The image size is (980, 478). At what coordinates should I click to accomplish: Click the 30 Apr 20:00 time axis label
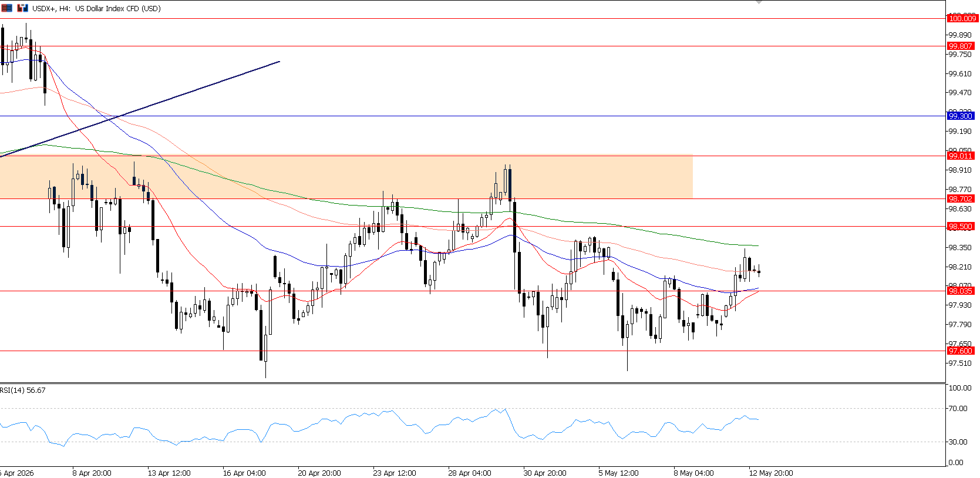pos(545,473)
